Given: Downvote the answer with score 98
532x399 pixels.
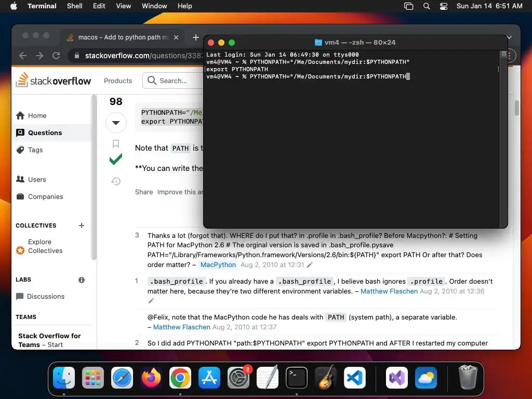Looking at the screenshot, I should (x=116, y=123).
